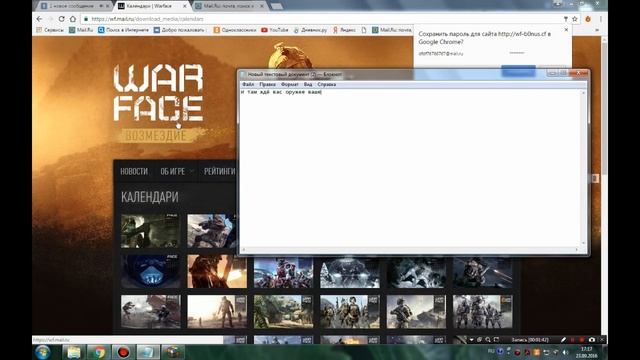Open the bottom-row six-soldier squad thumbnail

pos(482,311)
